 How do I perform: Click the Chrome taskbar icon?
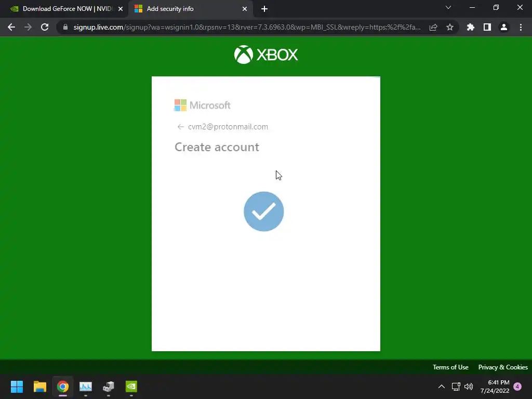point(63,387)
